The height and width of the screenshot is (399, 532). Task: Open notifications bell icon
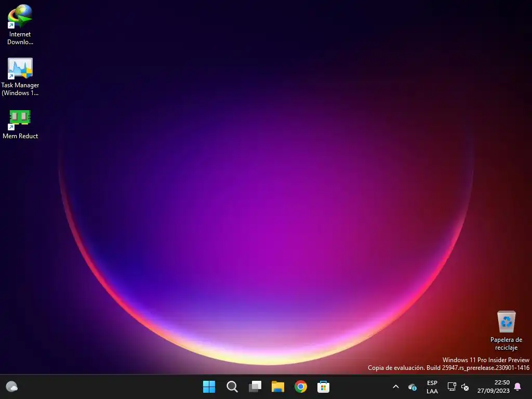coord(517,387)
